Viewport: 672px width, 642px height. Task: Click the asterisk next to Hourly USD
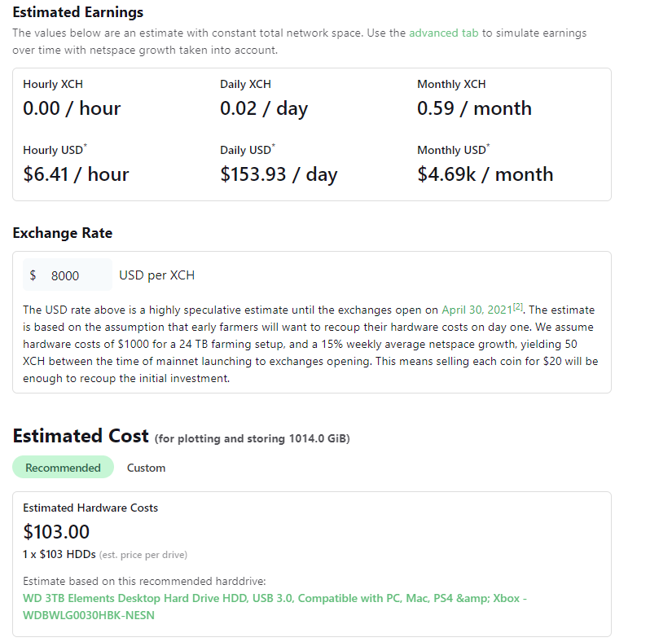pos(86,147)
